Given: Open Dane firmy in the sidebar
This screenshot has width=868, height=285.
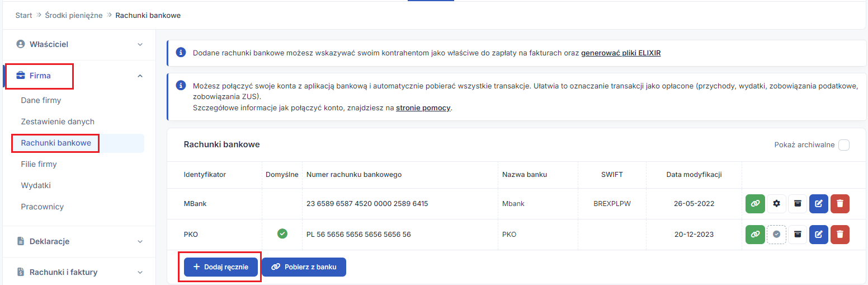Looking at the screenshot, I should [x=41, y=100].
